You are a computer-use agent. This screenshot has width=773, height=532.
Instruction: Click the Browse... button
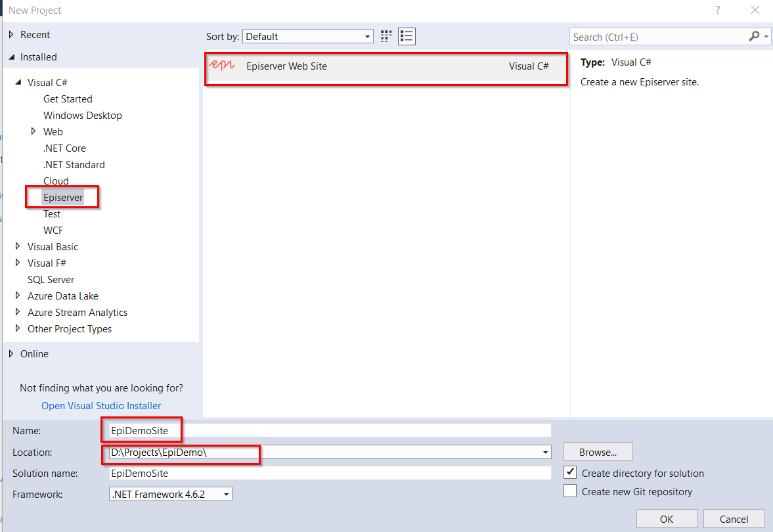[598, 452]
